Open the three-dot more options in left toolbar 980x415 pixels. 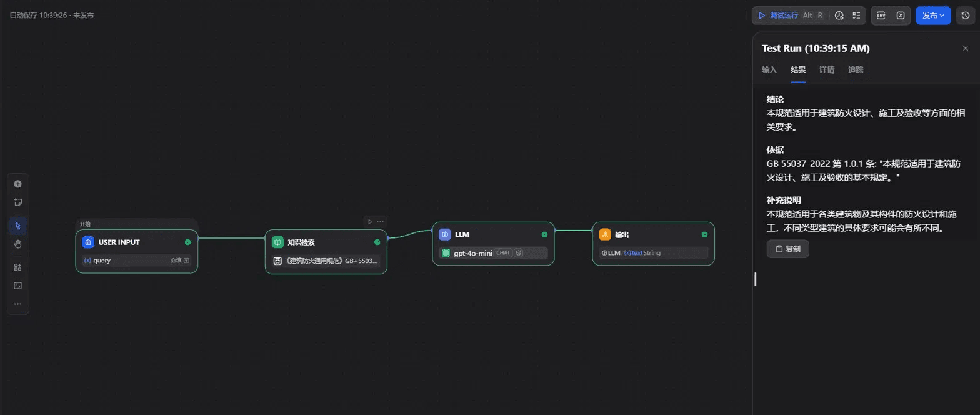tap(17, 304)
